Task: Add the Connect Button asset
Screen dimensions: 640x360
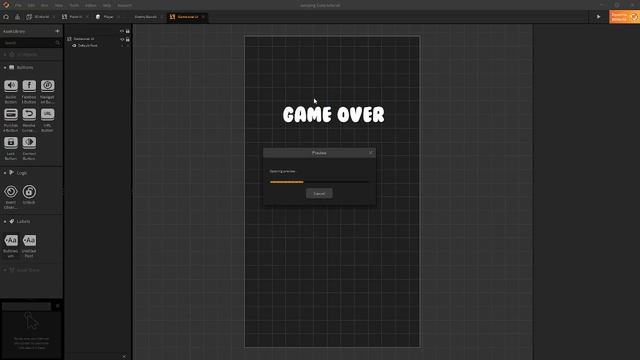Action: click(x=29, y=142)
